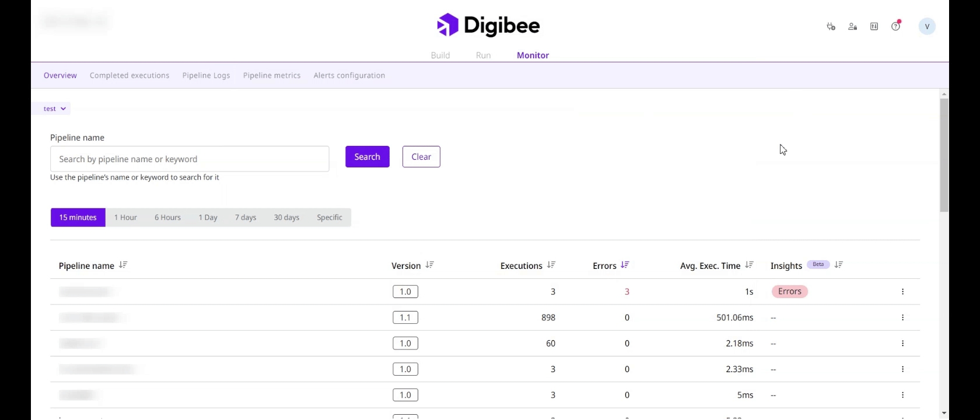Click the plug connectivity icon in header
The width and height of the screenshot is (980, 420).
tap(831, 26)
